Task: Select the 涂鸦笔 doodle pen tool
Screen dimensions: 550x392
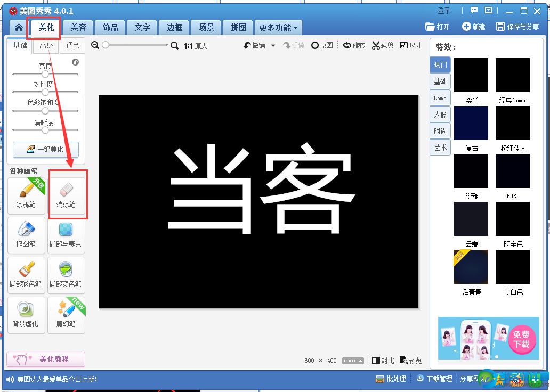Action: coord(26,195)
